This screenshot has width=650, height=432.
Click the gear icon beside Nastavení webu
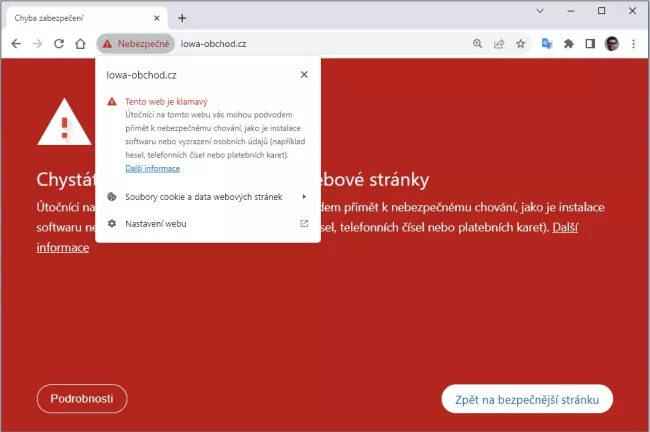[112, 223]
